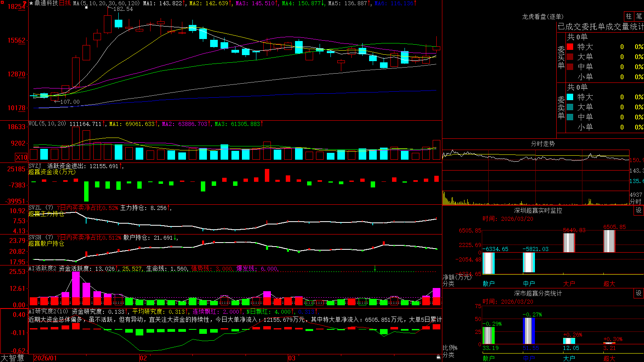Click the 中单 row in 委买单 section
Viewport: 644px width, 362px height.
pyautogui.click(x=605, y=67)
